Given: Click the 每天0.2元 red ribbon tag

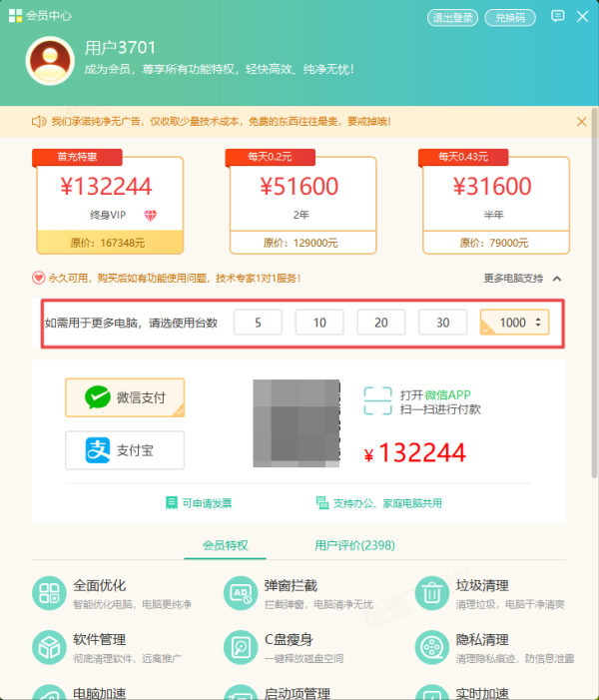Looking at the screenshot, I should [270, 157].
